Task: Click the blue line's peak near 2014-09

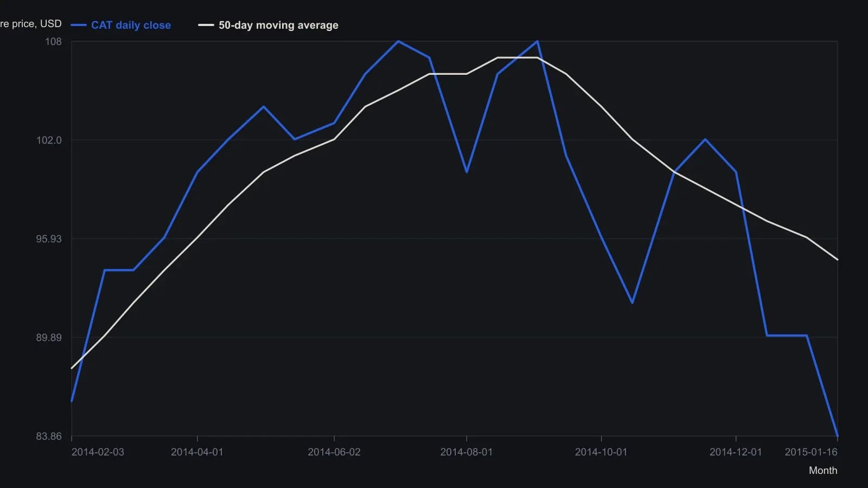Action: [x=537, y=41]
